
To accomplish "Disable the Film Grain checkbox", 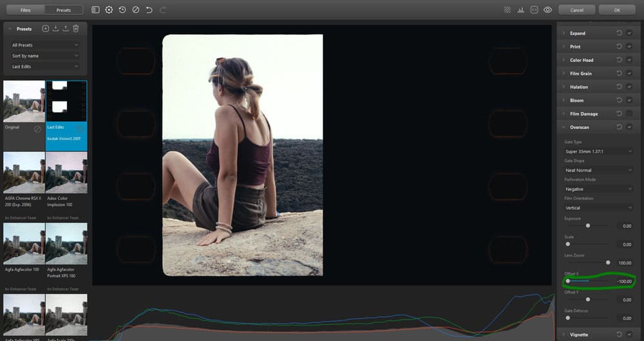I will tap(629, 73).
